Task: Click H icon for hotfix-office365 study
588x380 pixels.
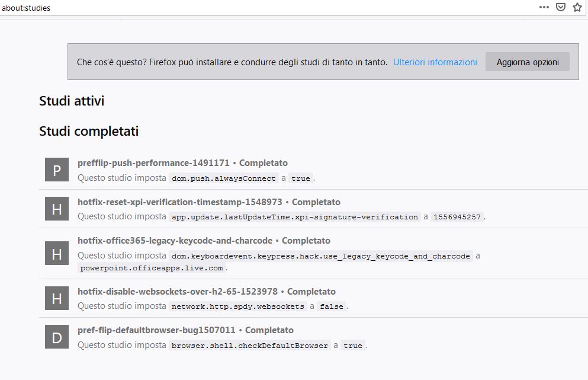Action: tap(57, 254)
